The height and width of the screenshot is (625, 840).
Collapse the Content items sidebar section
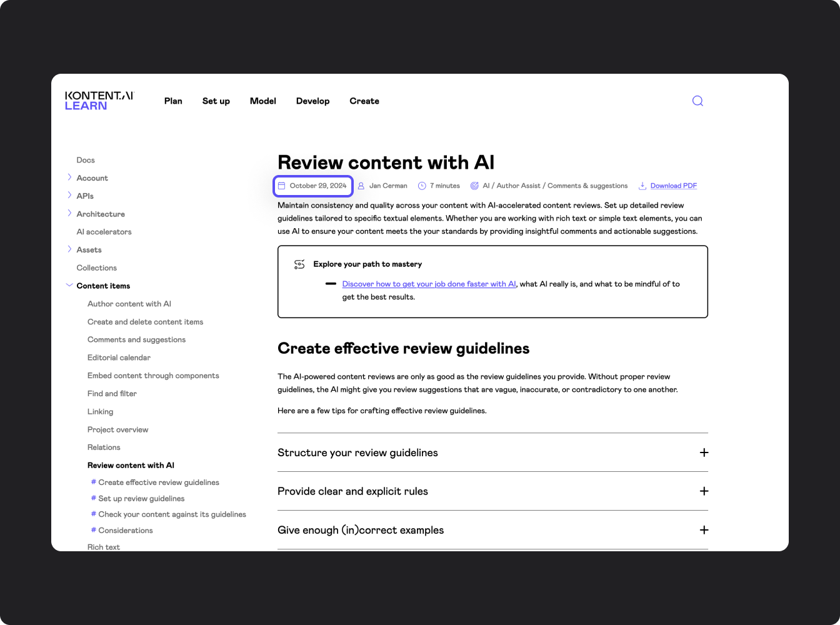point(69,285)
